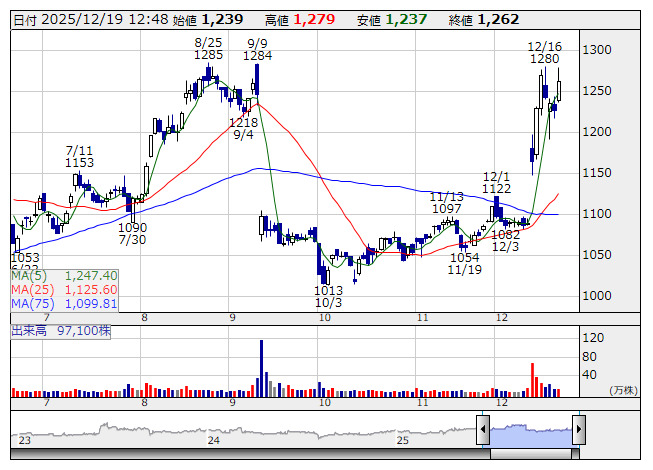The height and width of the screenshot is (470, 653).
Task: Click the 安値 1,237 low price
Action: point(392,20)
